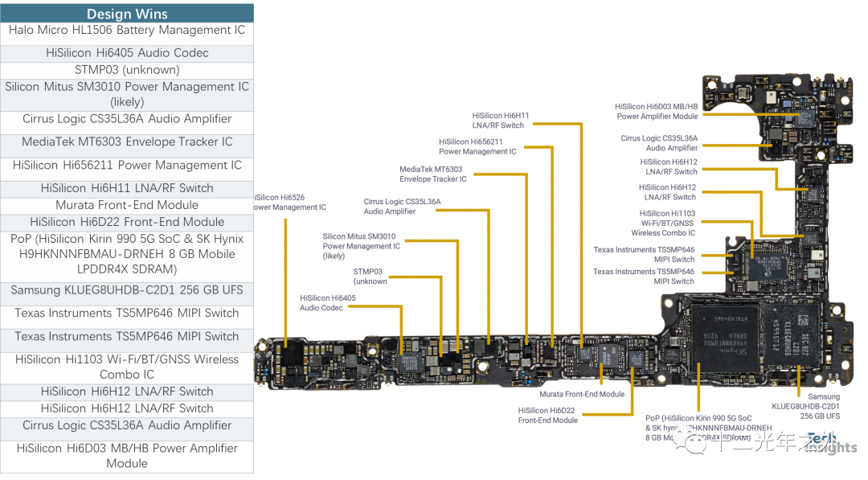Click board callout label PoP (HiSilicon Kirin 990 5G SoC

point(709,428)
